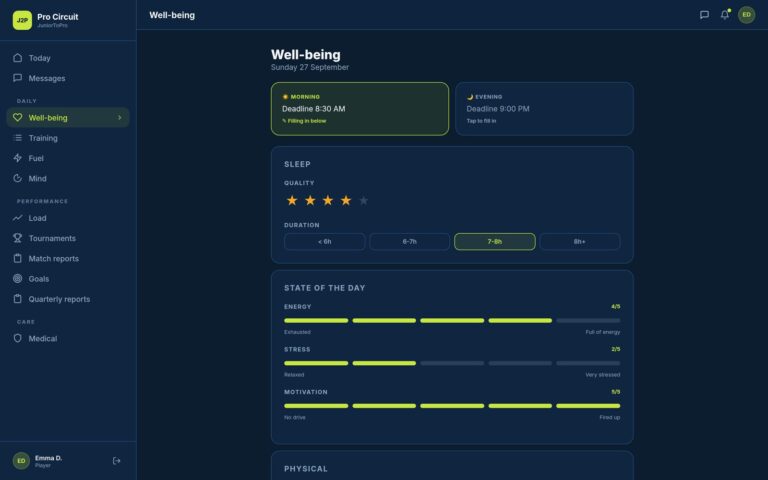The height and width of the screenshot is (480, 768).
Task: Expand the Well-being chevron arrow
Action: coord(120,118)
